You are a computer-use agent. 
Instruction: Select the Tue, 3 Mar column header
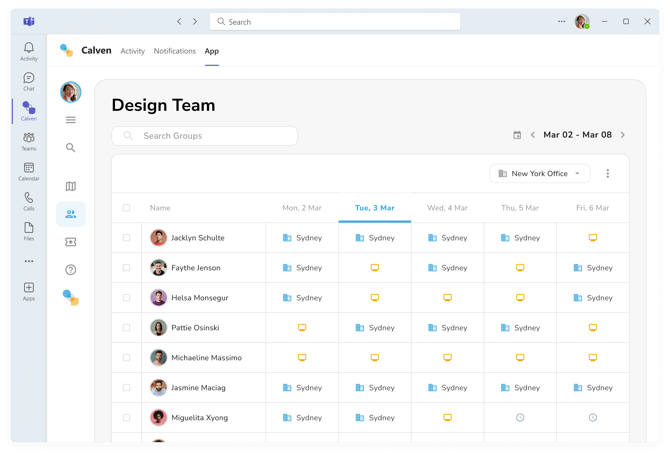point(374,208)
